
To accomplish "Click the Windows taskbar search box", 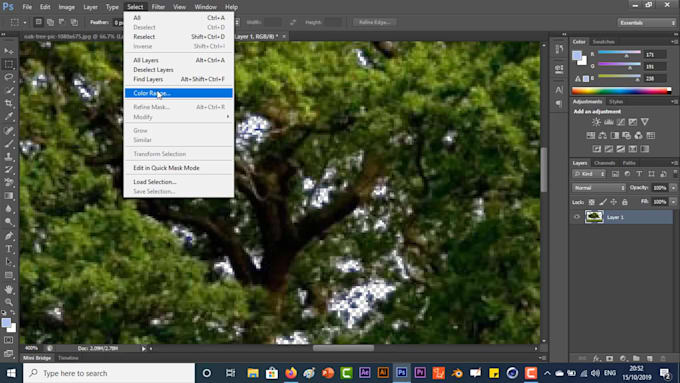I will click(x=109, y=373).
